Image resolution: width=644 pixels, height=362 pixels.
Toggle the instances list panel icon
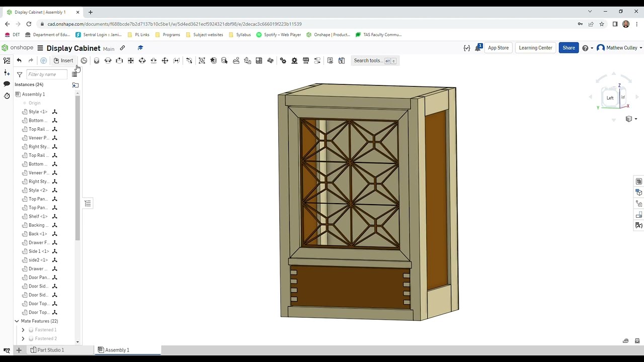coord(7,61)
